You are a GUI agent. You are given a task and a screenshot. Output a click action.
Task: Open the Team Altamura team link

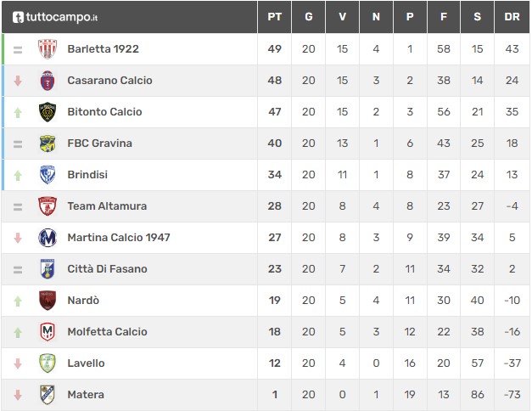(107, 206)
